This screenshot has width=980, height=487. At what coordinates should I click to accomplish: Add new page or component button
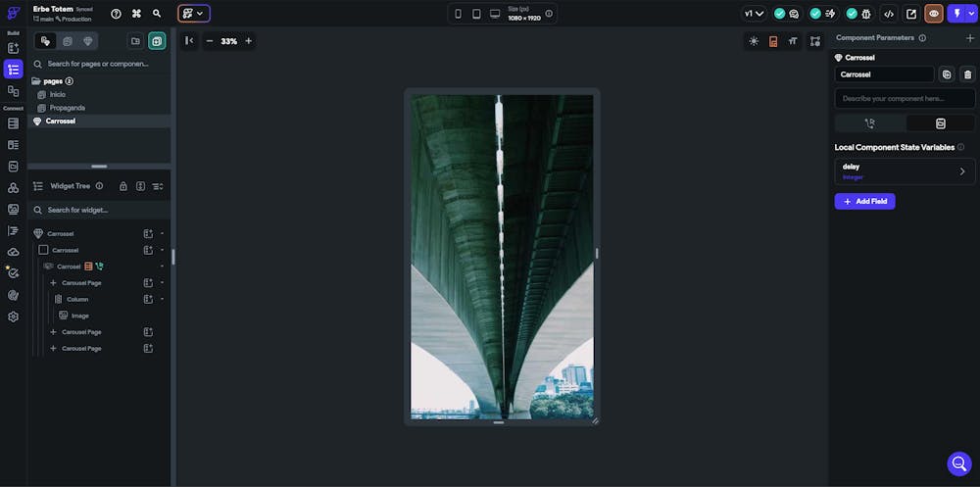[157, 41]
